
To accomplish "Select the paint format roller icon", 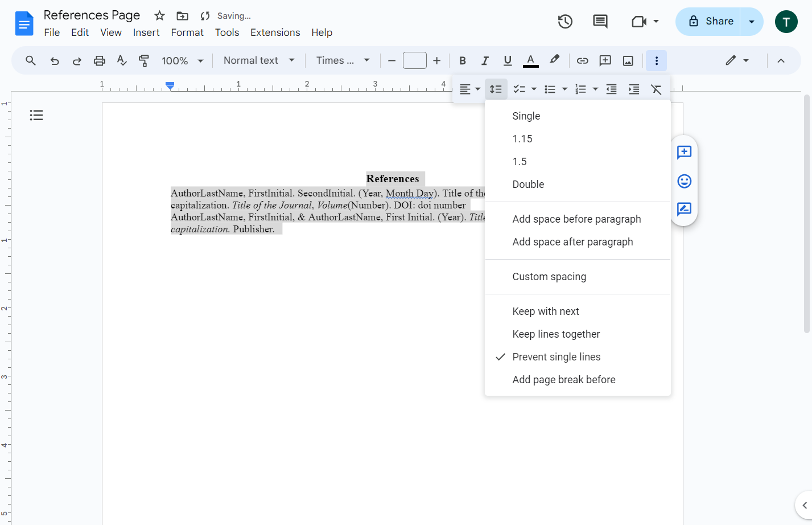I will (144, 60).
